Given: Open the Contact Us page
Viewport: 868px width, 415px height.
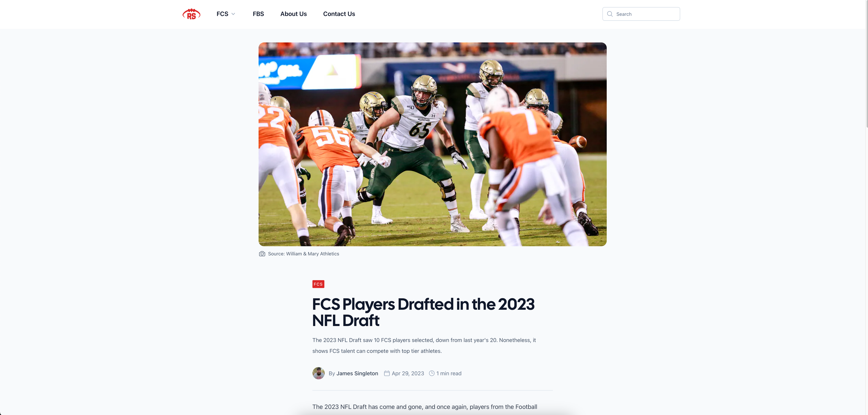Looking at the screenshot, I should 339,14.
